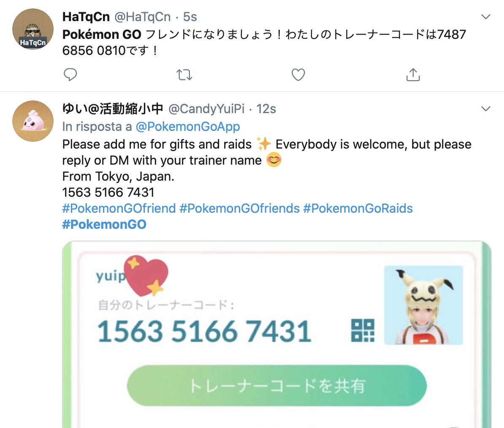This screenshot has height=428, width=504.
Task: Open CandyYuiPi's Igglybuff profile avatar
Action: pyautogui.click(x=33, y=121)
